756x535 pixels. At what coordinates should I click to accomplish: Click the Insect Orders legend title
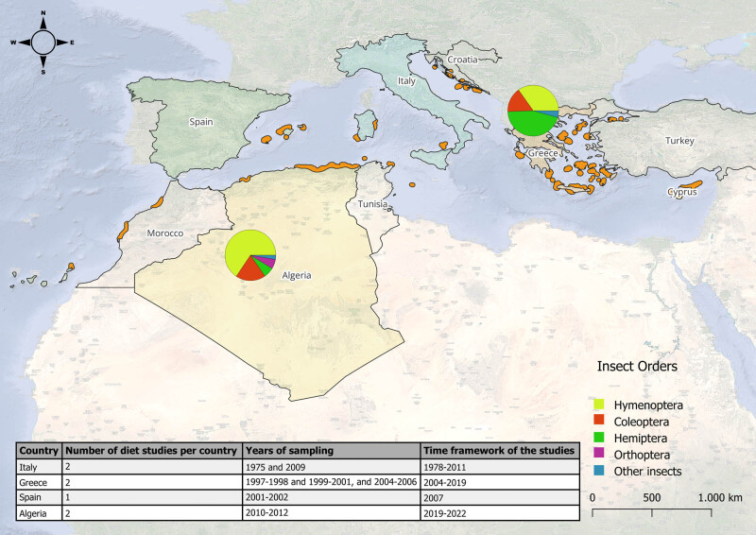[637, 366]
